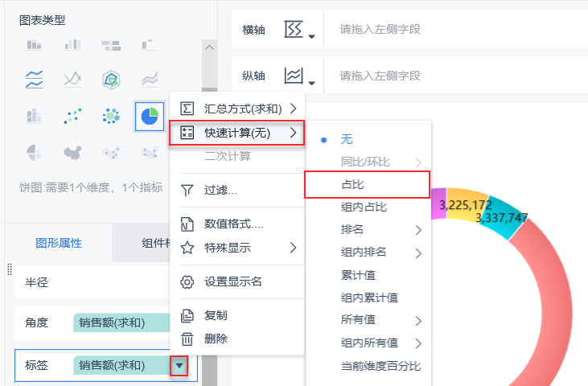
Task: Click the 半径 property row
Action: [x=93, y=282]
